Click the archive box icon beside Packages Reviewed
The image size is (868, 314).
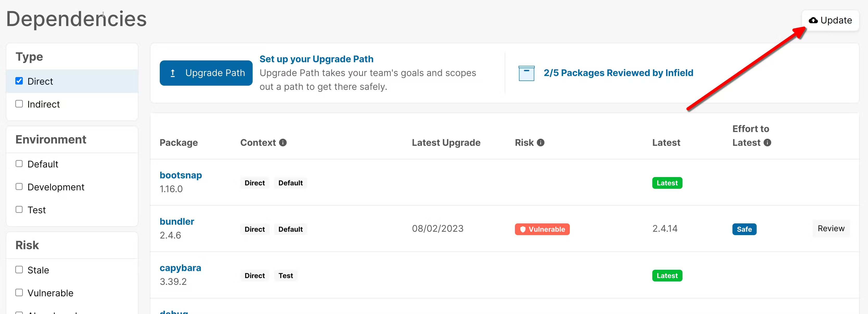(526, 73)
